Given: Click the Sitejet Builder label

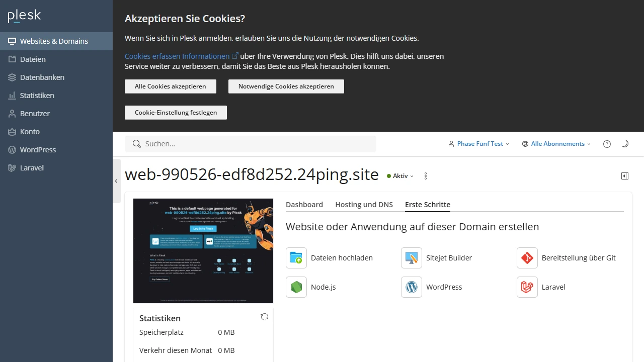Looking at the screenshot, I should (449, 258).
